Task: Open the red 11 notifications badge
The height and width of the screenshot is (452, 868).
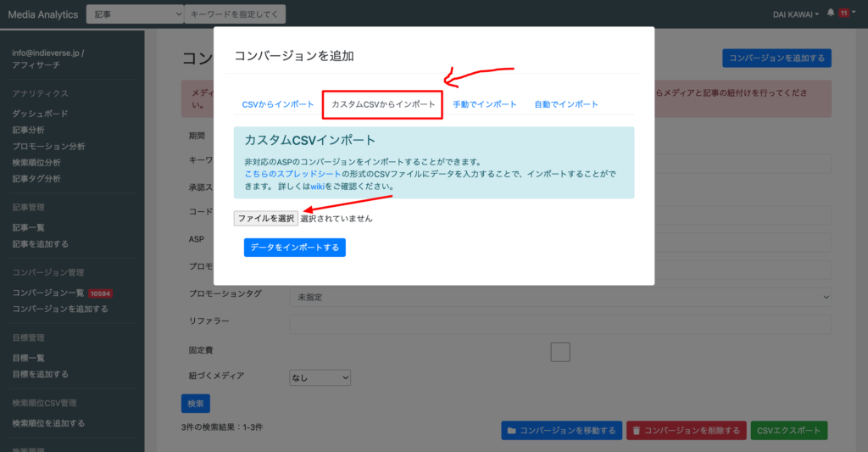Action: pos(843,13)
